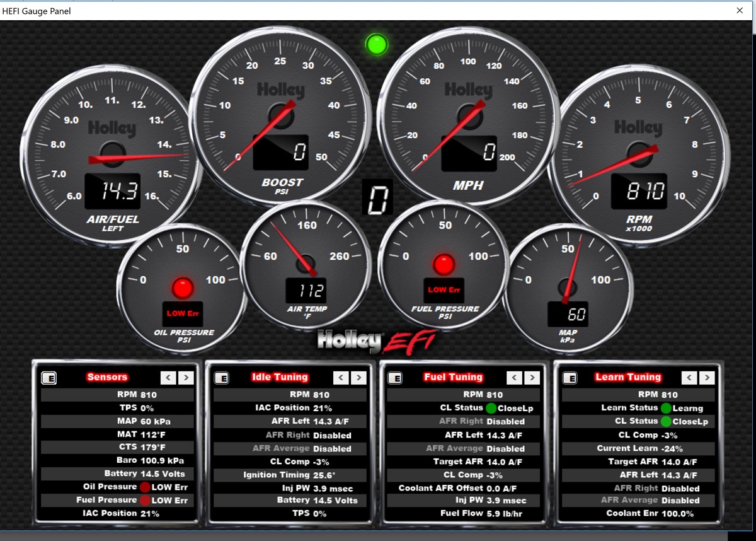
Task: Go to next page in Sensors panel
Action: click(186, 378)
